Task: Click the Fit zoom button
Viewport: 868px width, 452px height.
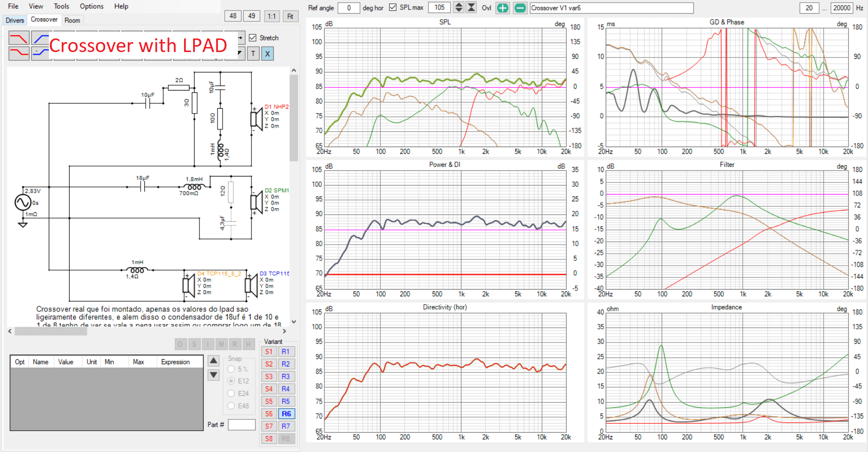Action: point(290,16)
